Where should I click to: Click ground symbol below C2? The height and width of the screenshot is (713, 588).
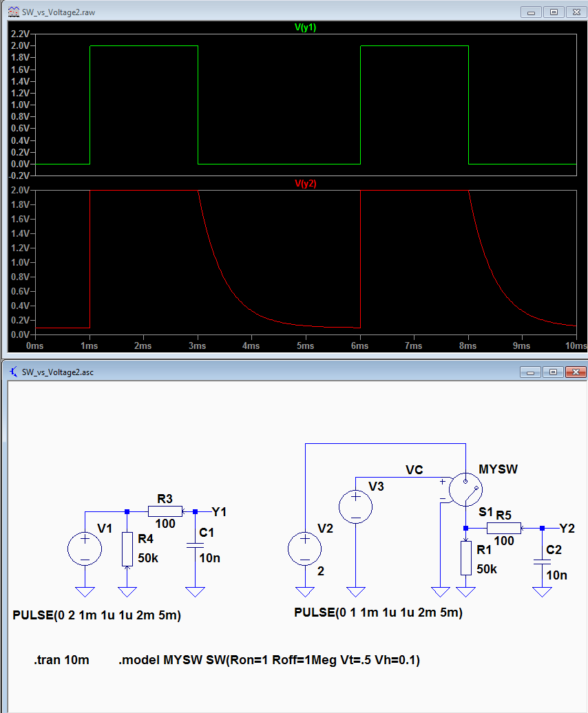(x=542, y=592)
